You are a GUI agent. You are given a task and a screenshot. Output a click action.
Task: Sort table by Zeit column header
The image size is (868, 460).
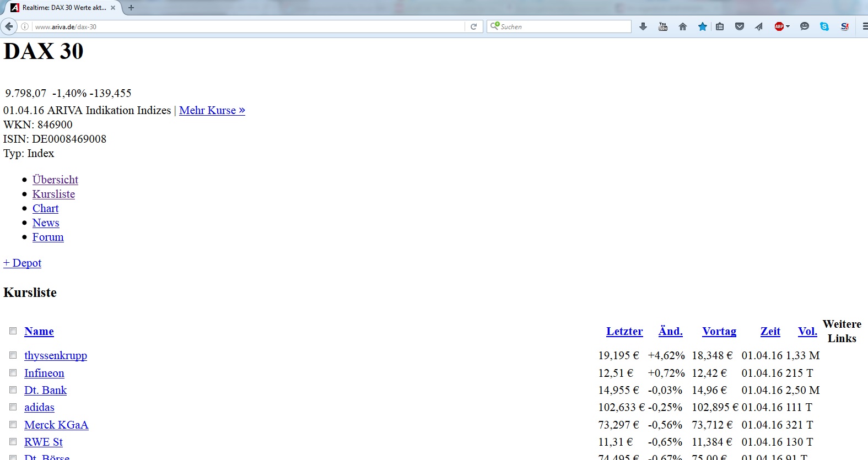770,331
